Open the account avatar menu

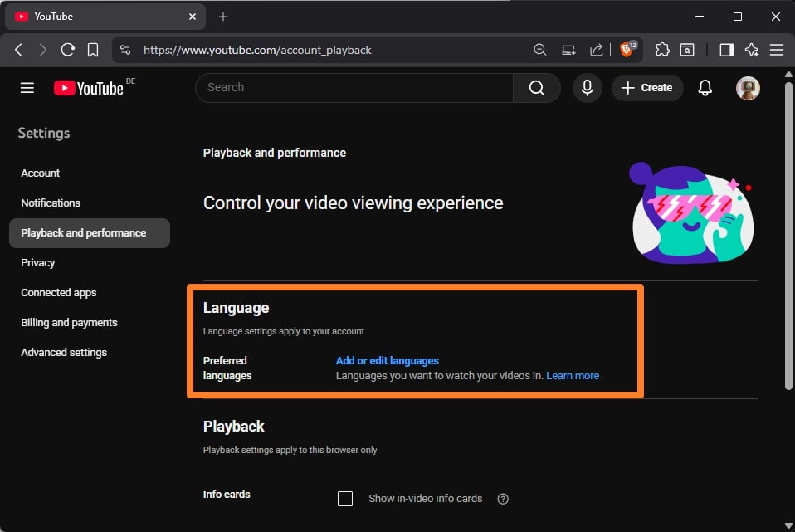point(748,89)
